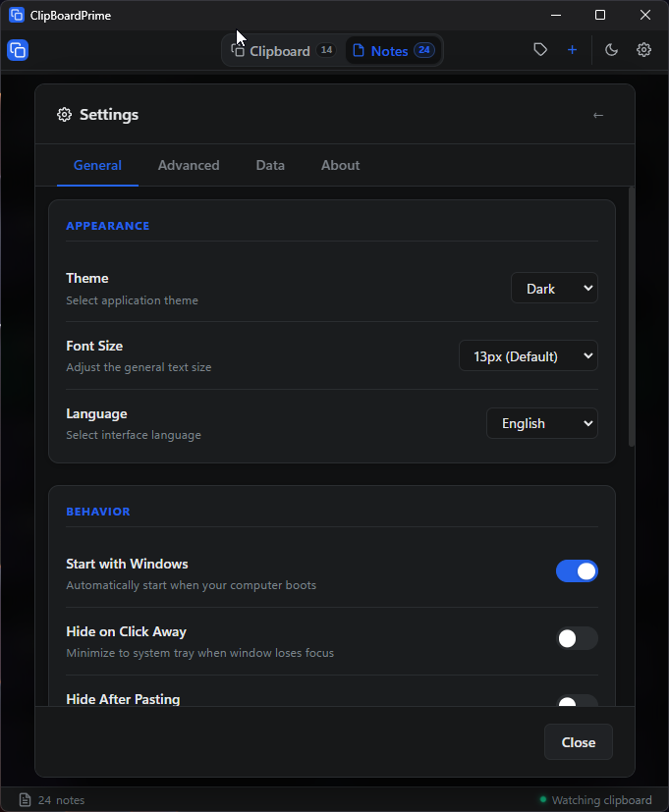Screen dimensions: 669x812
Task: Disable the Start with Windows toggle
Action: (577, 571)
